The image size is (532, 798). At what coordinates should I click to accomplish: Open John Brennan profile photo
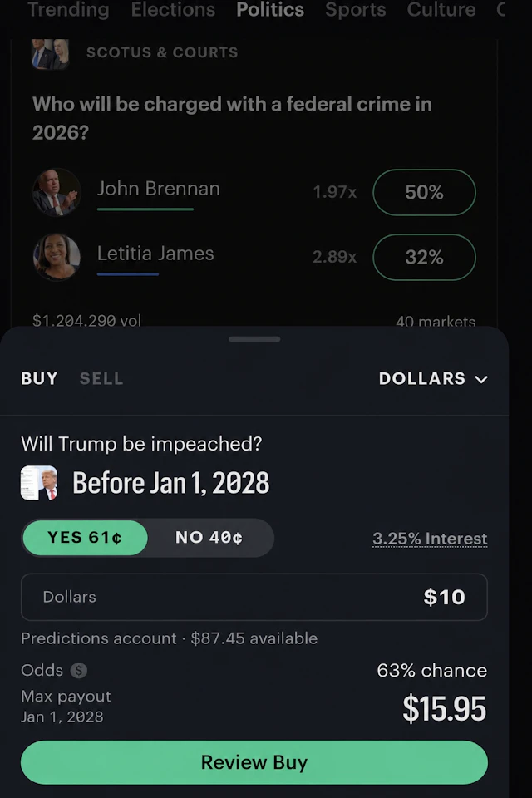pyautogui.click(x=57, y=192)
